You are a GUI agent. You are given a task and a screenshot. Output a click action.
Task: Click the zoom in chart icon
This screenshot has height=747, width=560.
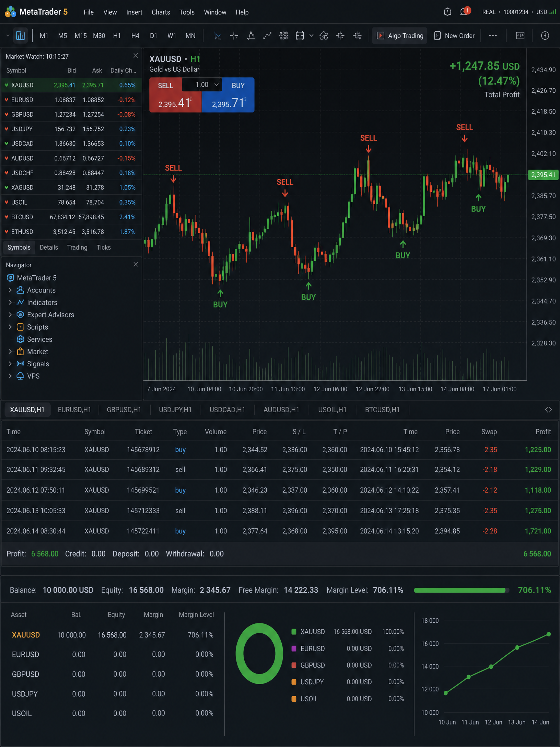[x=340, y=36]
